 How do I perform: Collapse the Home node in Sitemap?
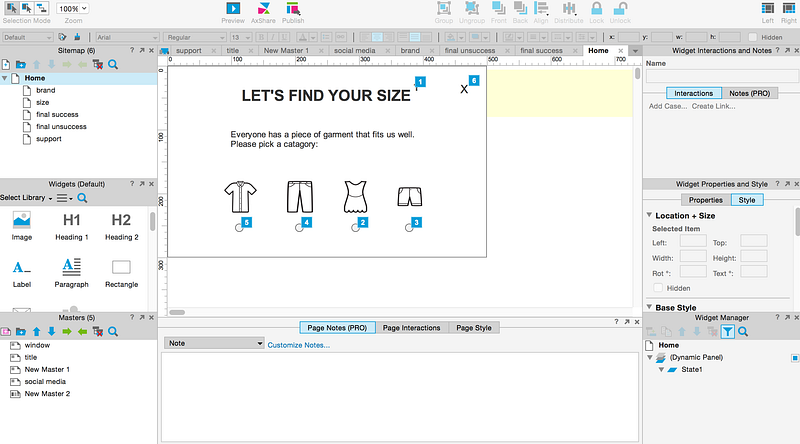coord(5,78)
